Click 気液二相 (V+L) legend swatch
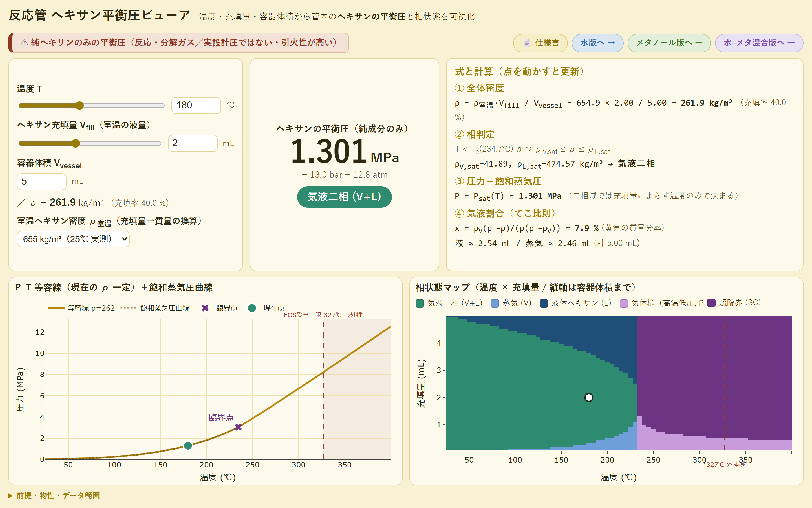The width and height of the screenshot is (812, 508). (x=420, y=303)
